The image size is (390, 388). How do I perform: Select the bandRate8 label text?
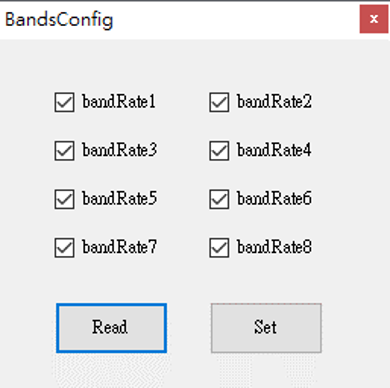(274, 247)
